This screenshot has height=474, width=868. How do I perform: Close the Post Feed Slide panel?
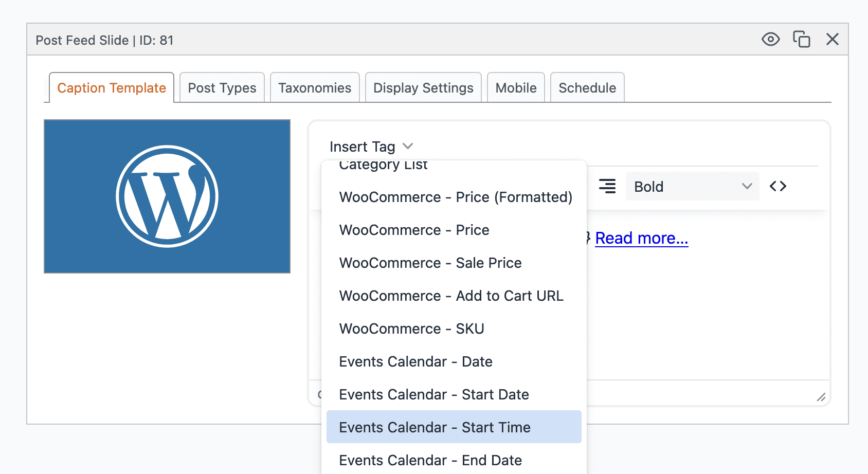832,40
